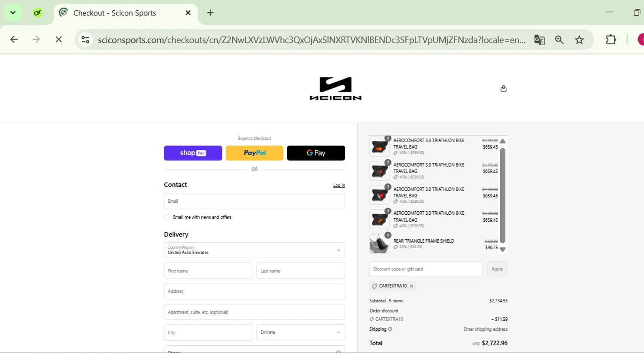Go back to the previous page
This screenshot has width=644, height=353.
(14, 40)
